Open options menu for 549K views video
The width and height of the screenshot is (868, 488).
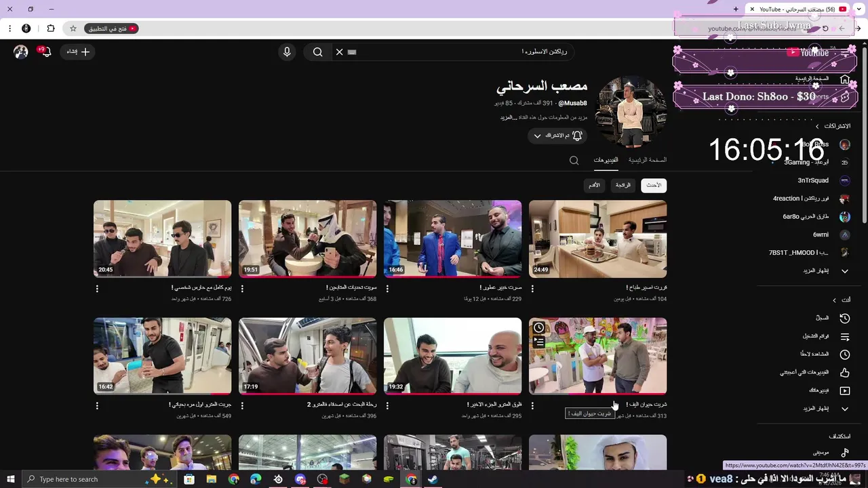97,405
